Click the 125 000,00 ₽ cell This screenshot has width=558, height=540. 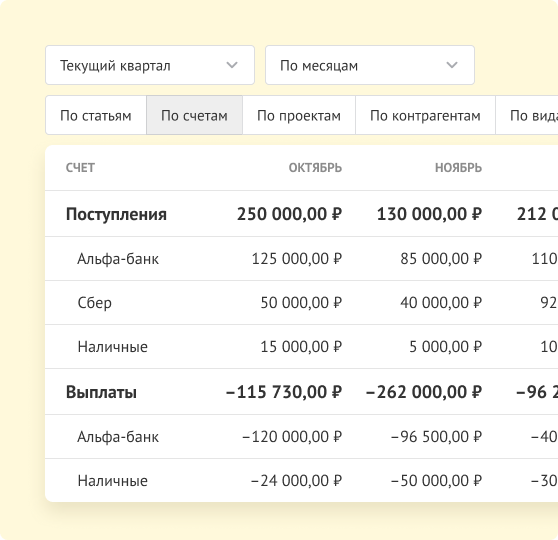297,259
